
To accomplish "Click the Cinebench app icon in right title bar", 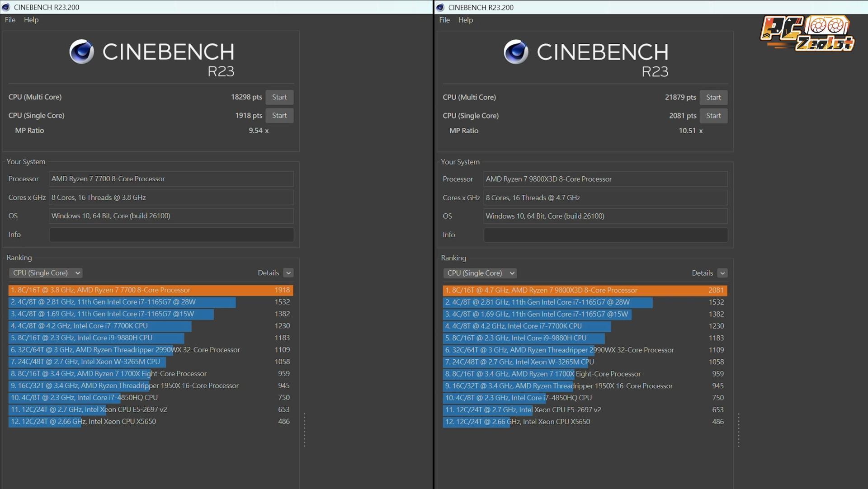I will (x=440, y=7).
